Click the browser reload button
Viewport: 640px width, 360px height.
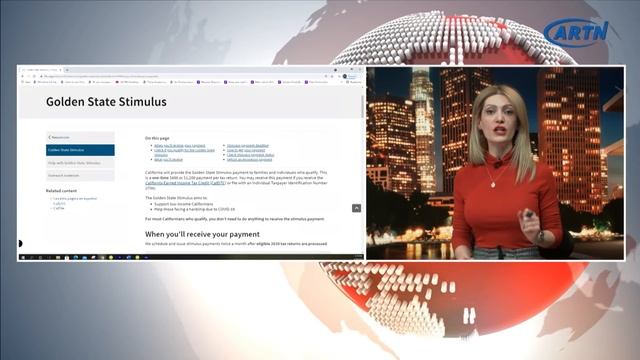click(34, 76)
